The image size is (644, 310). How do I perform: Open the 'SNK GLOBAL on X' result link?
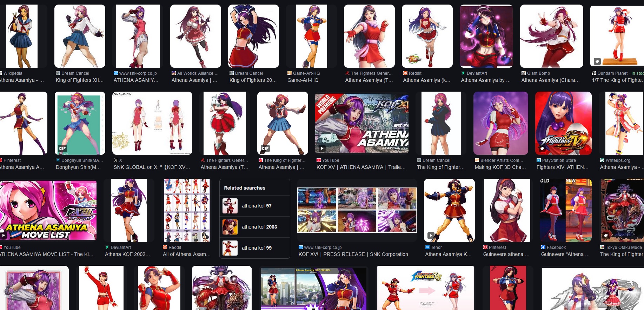click(x=152, y=167)
